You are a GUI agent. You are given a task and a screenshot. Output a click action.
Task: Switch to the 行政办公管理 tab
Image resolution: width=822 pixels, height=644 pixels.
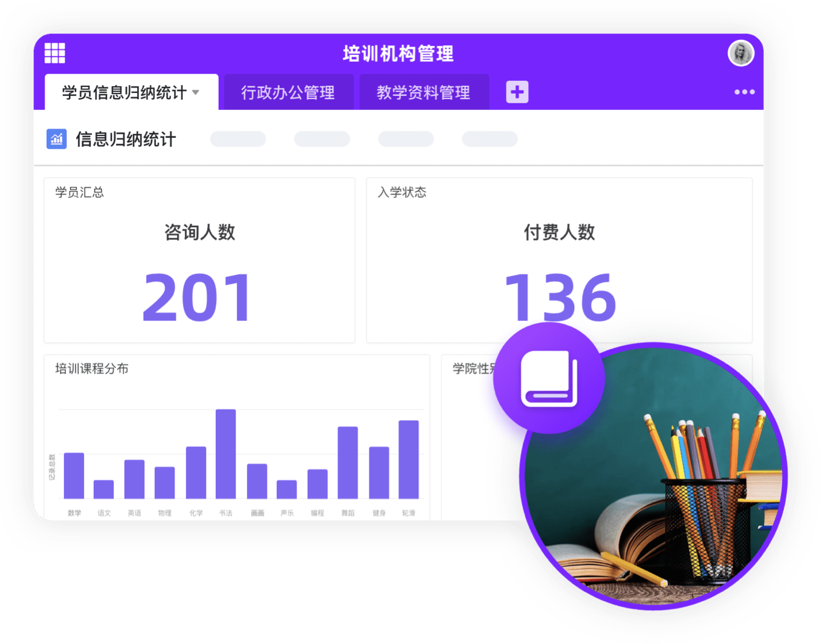pyautogui.click(x=288, y=92)
